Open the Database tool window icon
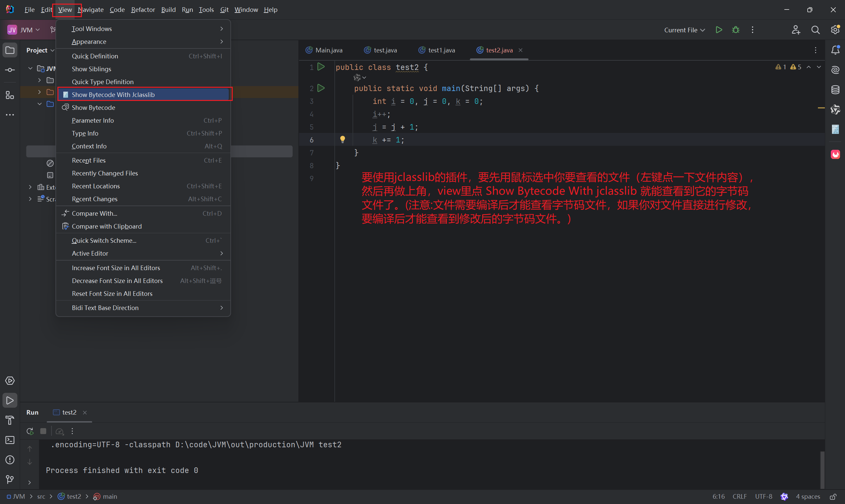The image size is (845, 504). [x=835, y=90]
